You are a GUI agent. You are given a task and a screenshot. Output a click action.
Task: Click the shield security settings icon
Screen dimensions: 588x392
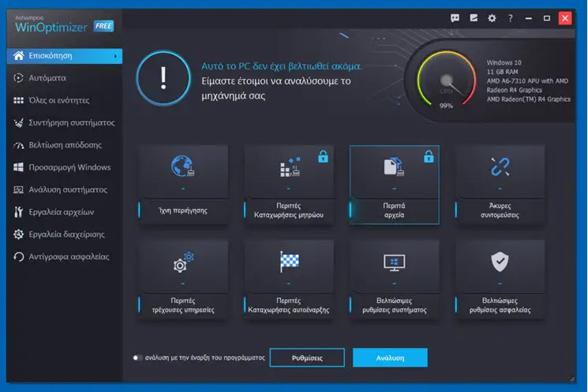[x=500, y=262]
